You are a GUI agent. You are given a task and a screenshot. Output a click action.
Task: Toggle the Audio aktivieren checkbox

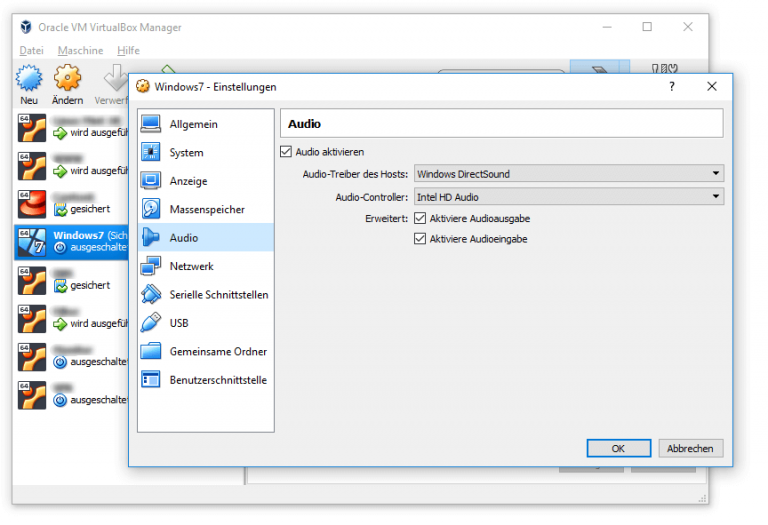(286, 151)
